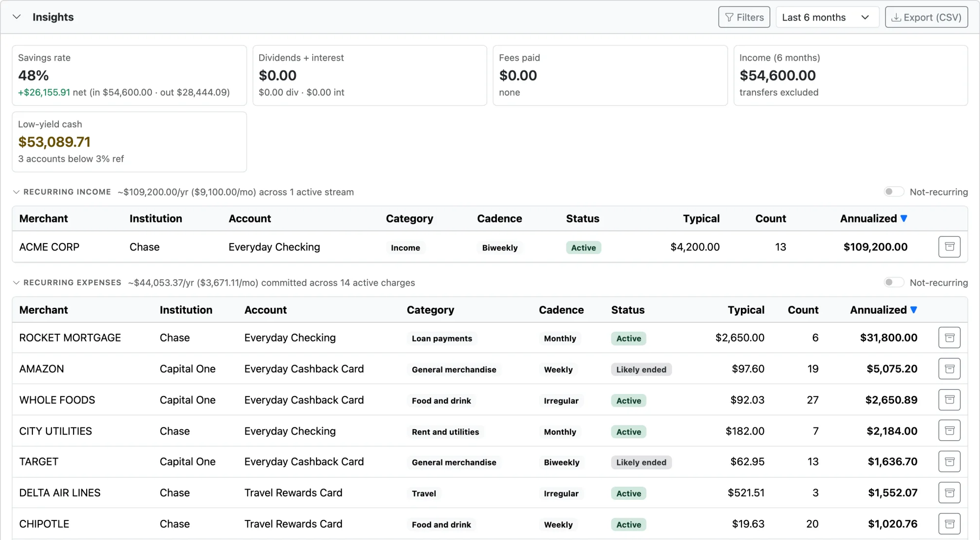Archive the ACME CORP income row

coord(949,247)
